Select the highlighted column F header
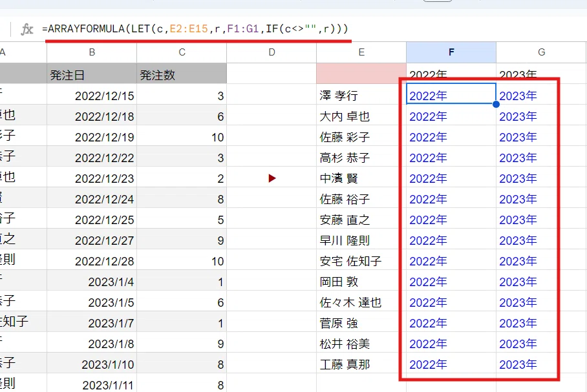Screen dimensions: 587x392 (x=451, y=52)
